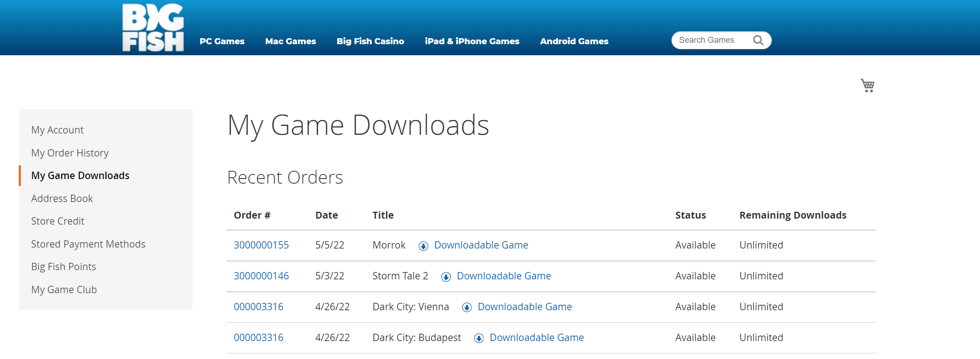Open PC Games menu
980x359 pixels.
click(x=222, y=41)
